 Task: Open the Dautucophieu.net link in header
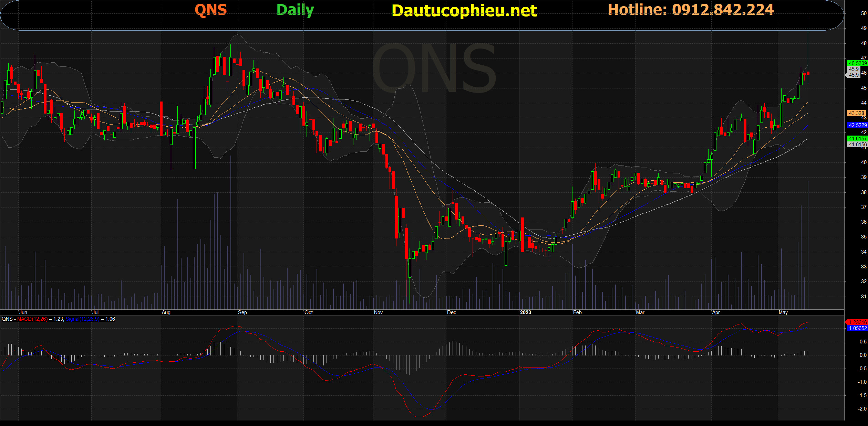(x=464, y=11)
